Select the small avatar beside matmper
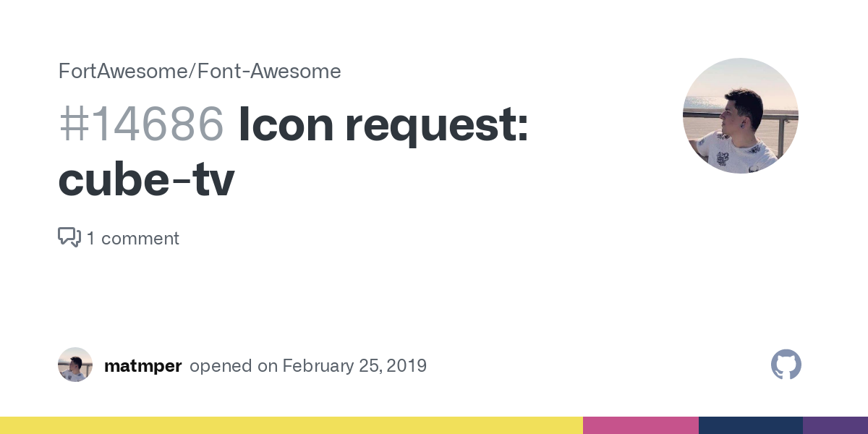The image size is (868, 434). (75, 365)
